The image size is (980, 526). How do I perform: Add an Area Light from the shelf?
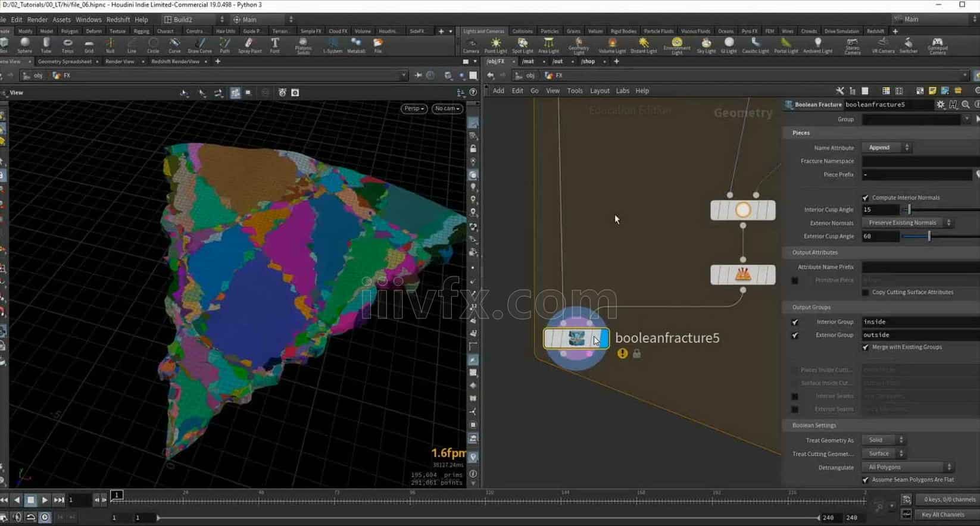pos(548,45)
